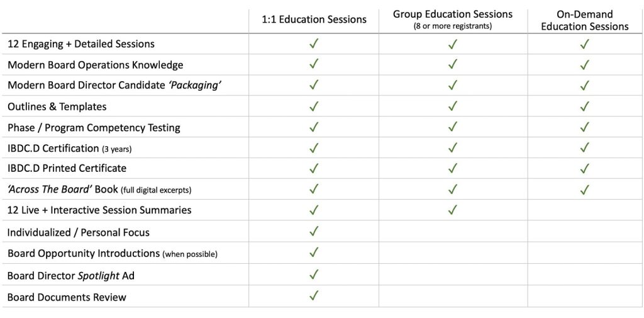Click the 1:1 checkmark for Board Opportunity Introductions
Image resolution: width=644 pixels, height=318 pixels.
tap(314, 253)
